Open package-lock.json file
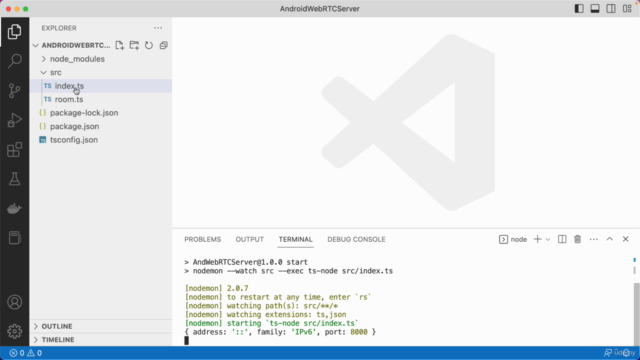Screen dimensions: 640x360 pos(101,113)
